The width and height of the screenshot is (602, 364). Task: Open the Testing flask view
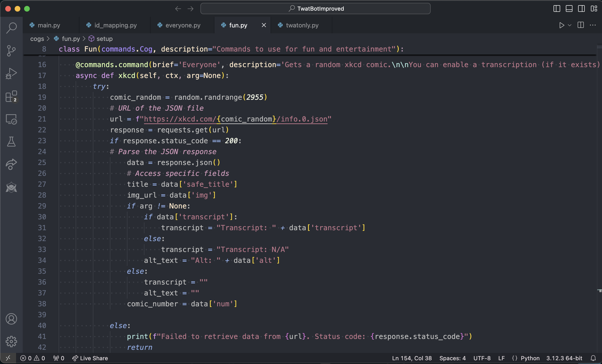point(11,142)
